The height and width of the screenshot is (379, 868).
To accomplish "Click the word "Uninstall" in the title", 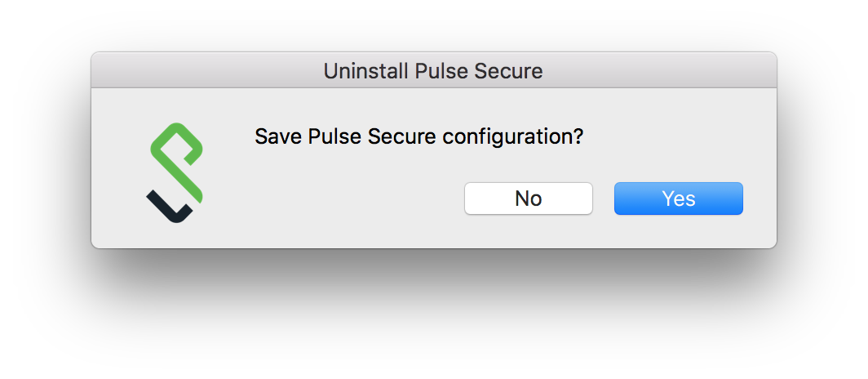I will point(366,71).
